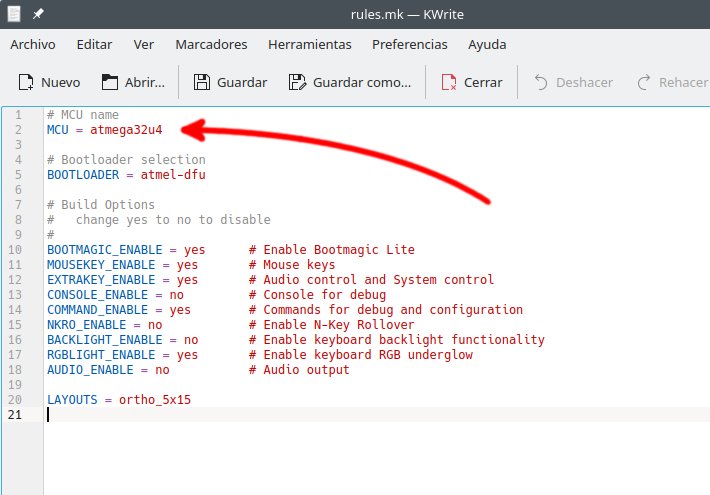Click the Deshacer undo arrow icon

[x=541, y=82]
